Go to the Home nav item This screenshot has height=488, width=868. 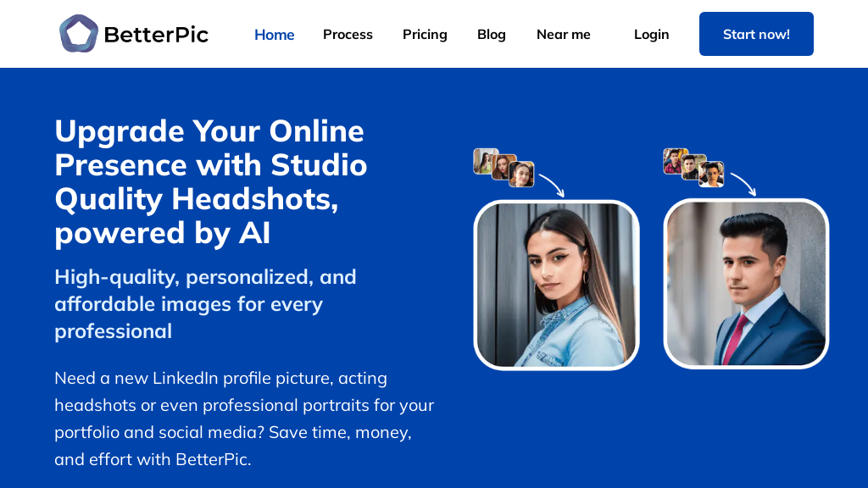click(x=275, y=35)
